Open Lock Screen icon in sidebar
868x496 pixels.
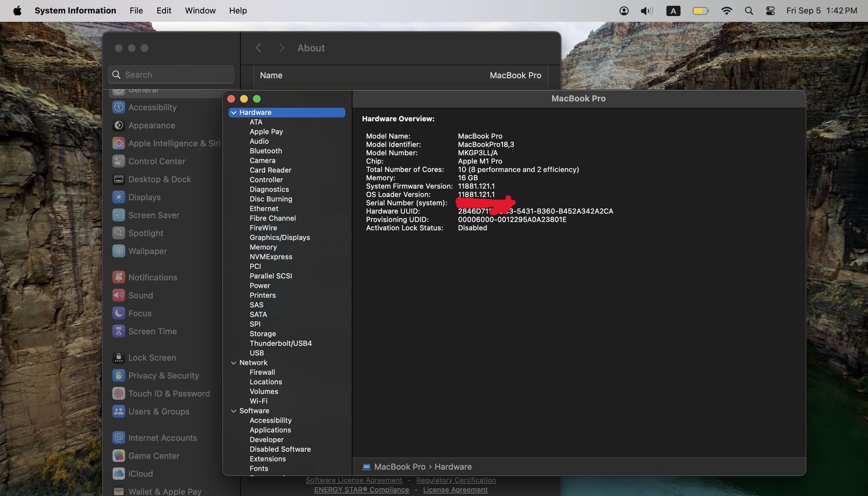click(119, 357)
